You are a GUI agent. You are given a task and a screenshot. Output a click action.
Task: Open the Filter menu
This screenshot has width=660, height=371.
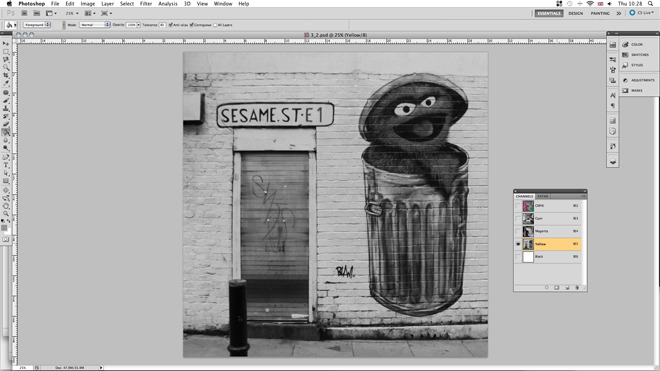click(146, 3)
